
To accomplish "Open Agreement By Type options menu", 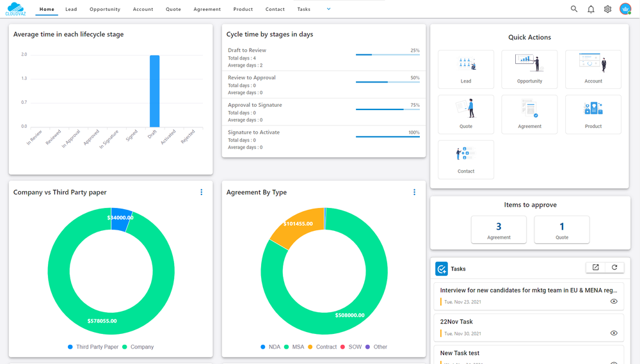I will tap(414, 192).
